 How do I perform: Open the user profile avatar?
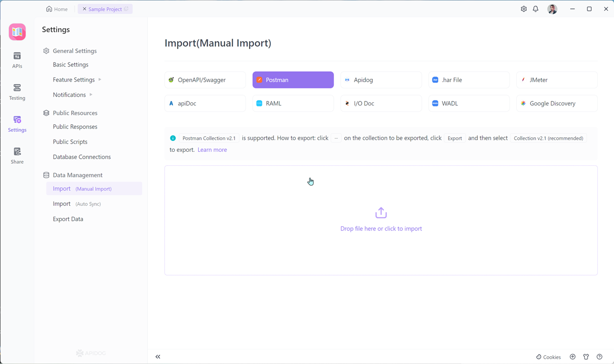552,9
